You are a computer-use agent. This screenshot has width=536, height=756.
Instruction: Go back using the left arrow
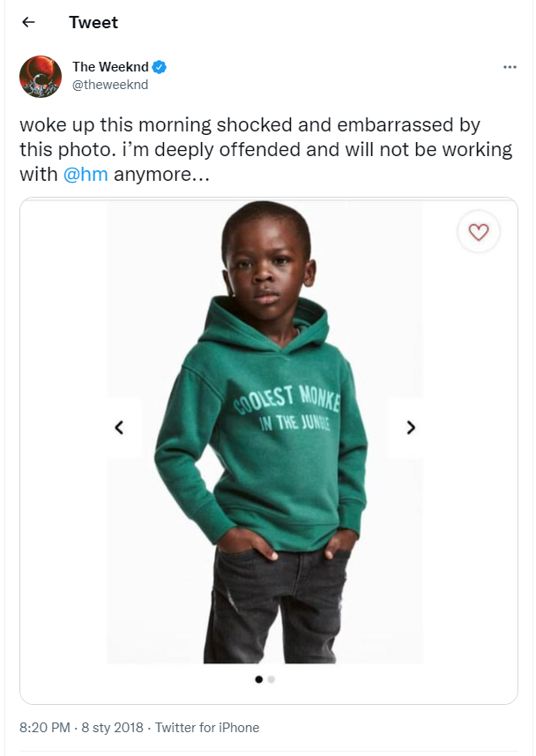pyautogui.click(x=29, y=22)
